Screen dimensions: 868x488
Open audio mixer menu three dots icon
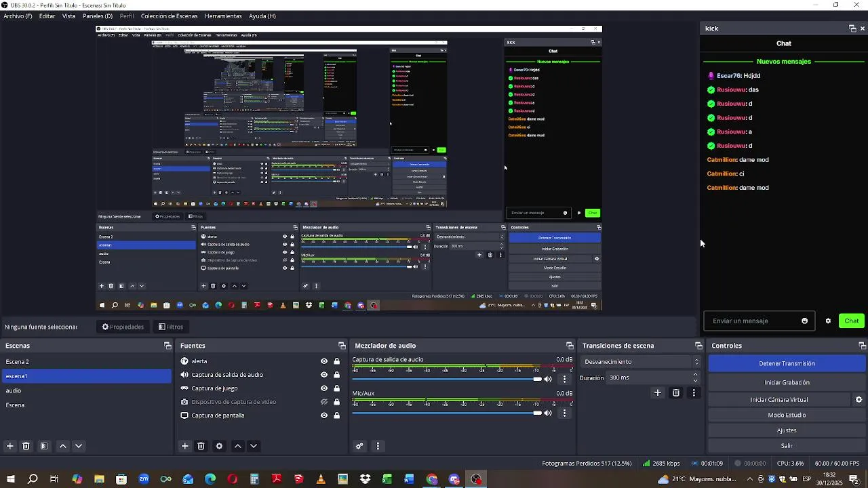pyautogui.click(x=378, y=446)
